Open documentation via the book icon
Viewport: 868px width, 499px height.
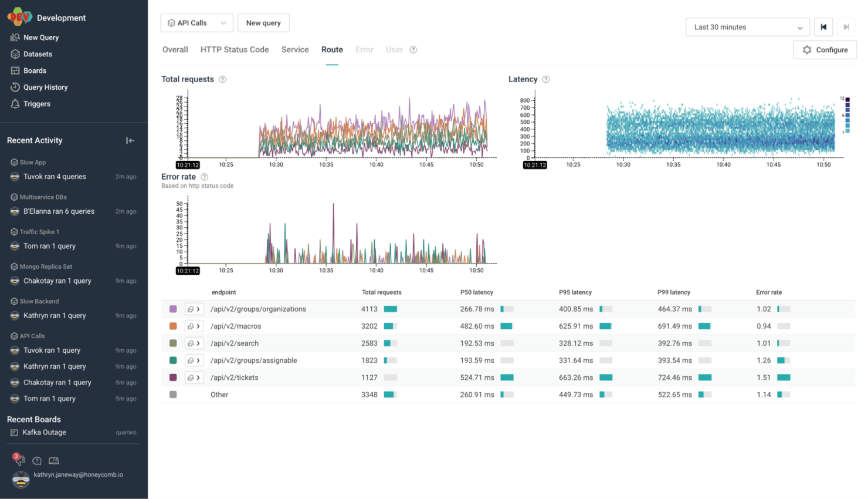[x=53, y=461]
